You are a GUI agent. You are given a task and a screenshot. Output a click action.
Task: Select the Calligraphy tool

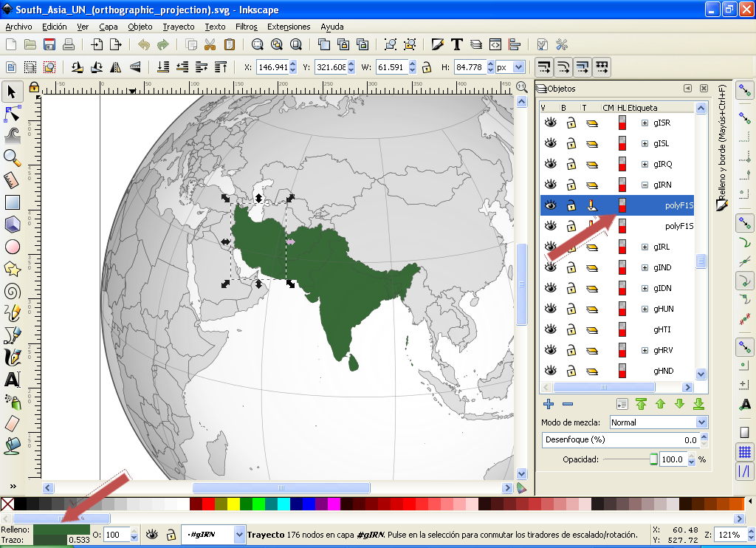pyautogui.click(x=12, y=358)
